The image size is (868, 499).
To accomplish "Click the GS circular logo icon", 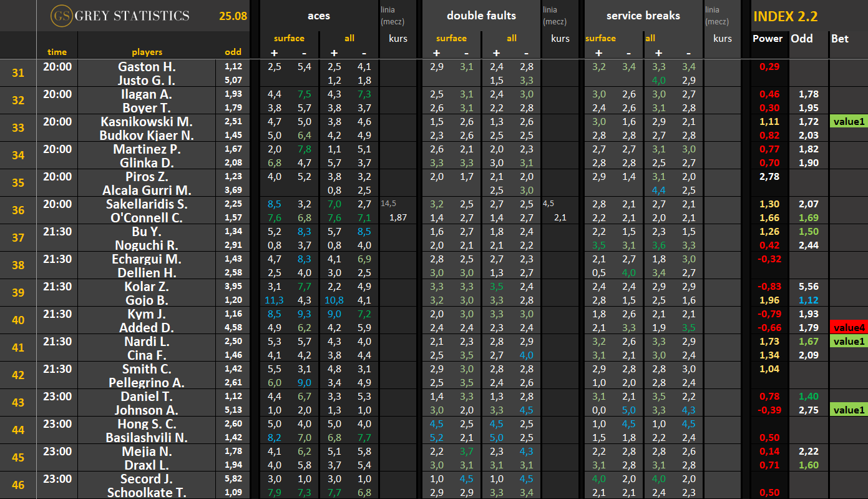I will [61, 16].
